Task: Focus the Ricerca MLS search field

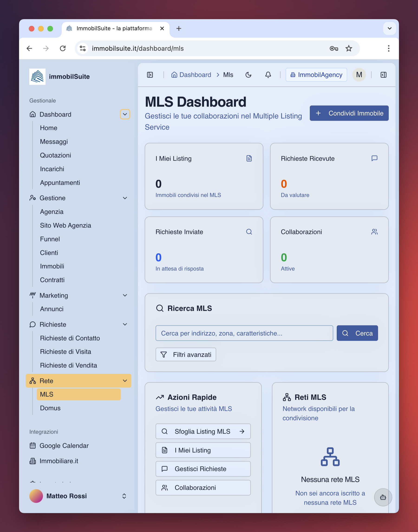Action: [x=244, y=333]
